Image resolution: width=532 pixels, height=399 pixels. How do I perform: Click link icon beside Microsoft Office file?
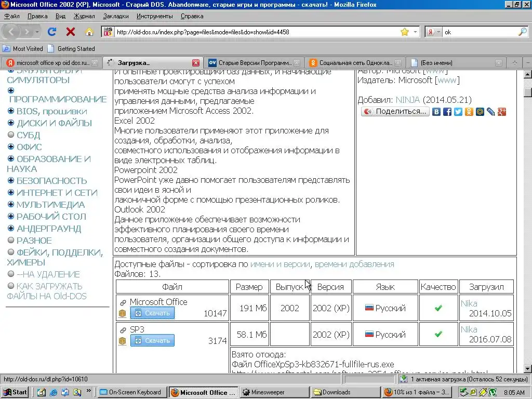click(123, 302)
